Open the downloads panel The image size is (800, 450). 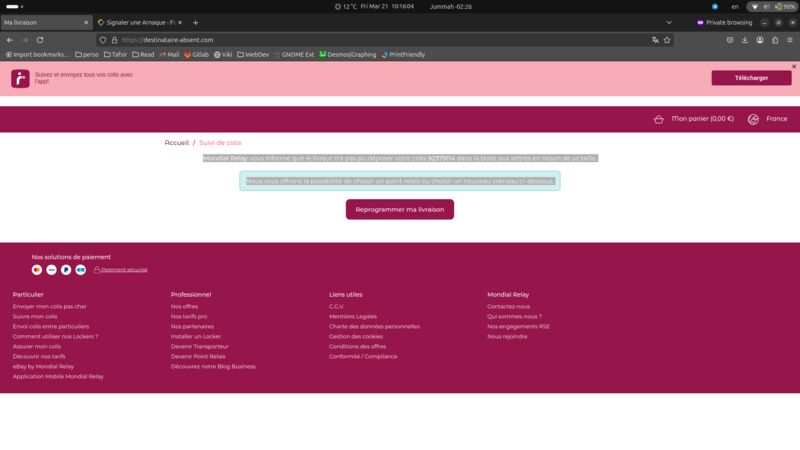coord(745,40)
